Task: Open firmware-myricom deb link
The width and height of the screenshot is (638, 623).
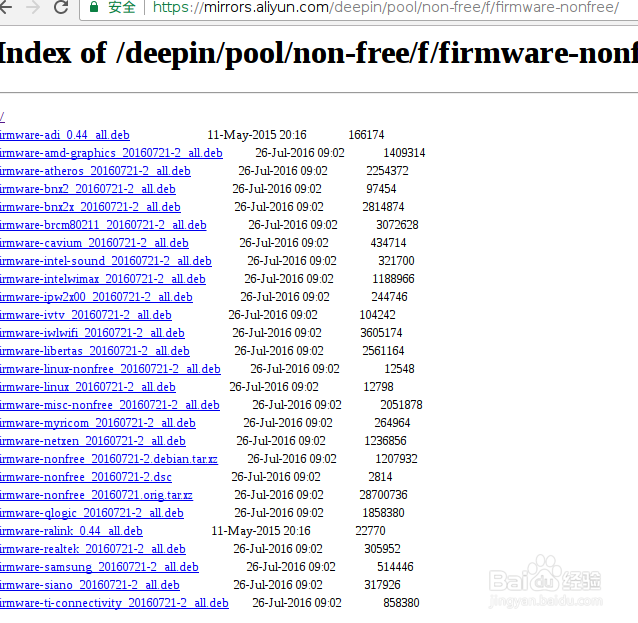Action: coord(98,423)
